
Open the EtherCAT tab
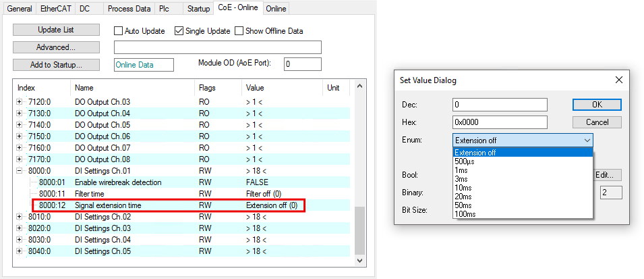[55, 8]
